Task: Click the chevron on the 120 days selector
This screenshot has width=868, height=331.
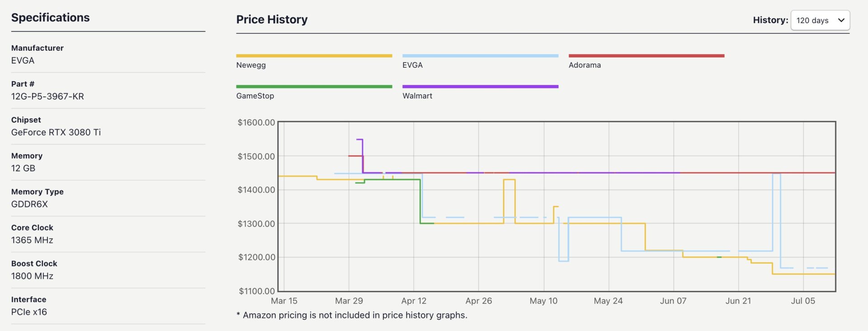Action: point(841,20)
